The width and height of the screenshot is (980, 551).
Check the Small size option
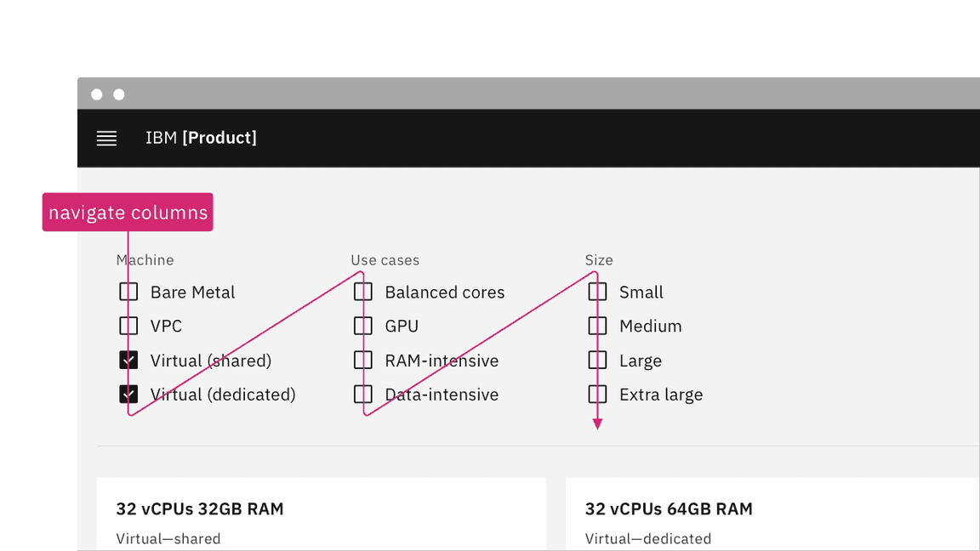596,292
